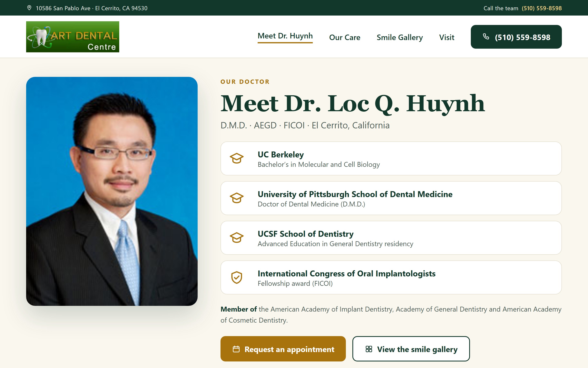Image resolution: width=588 pixels, height=368 pixels.
Task: Click the location pin icon in top bar
Action: coord(29,8)
